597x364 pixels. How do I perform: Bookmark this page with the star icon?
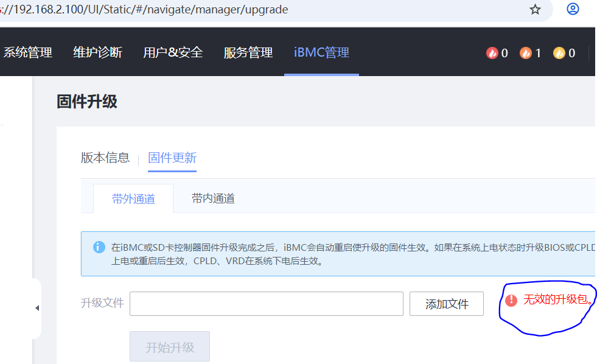[535, 10]
